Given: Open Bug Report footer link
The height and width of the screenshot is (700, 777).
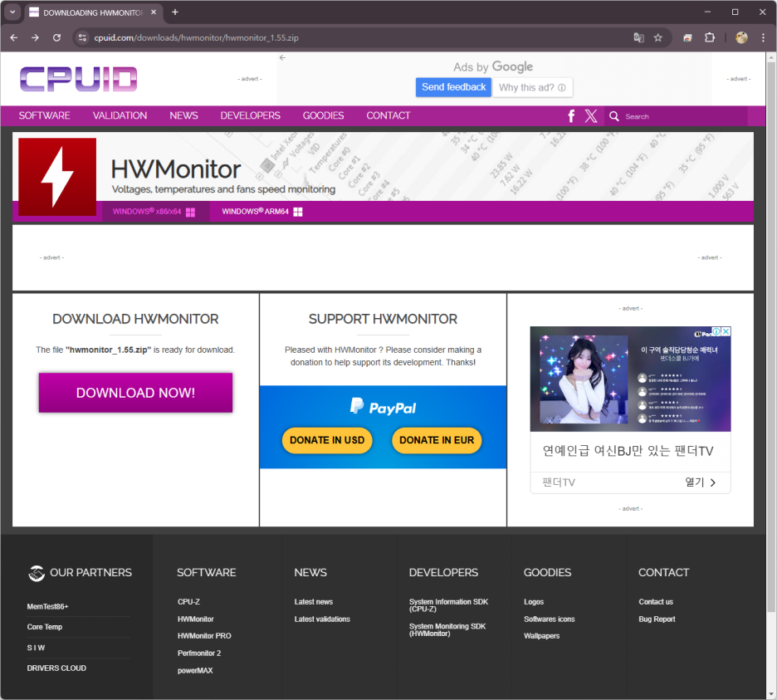Looking at the screenshot, I should (657, 619).
